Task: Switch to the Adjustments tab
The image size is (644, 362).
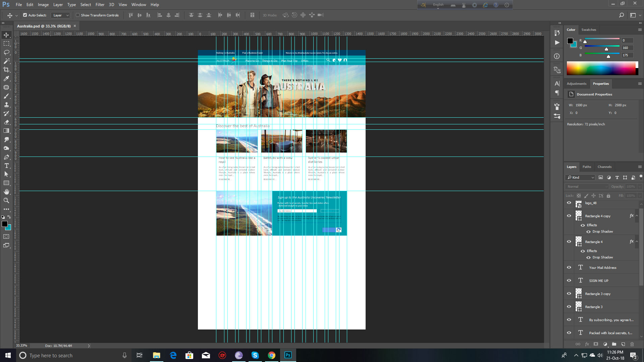Action: click(x=577, y=83)
